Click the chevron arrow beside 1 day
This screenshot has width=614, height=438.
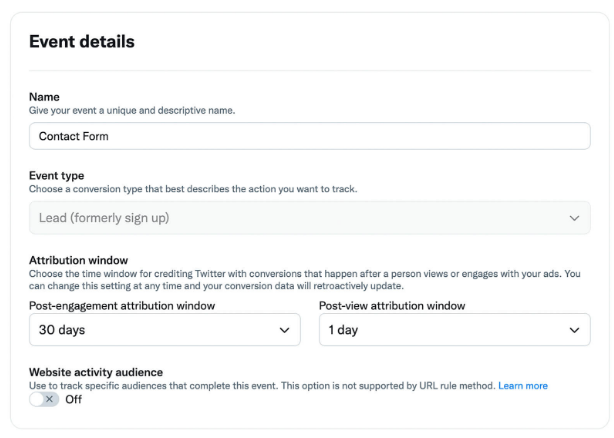[x=574, y=330]
